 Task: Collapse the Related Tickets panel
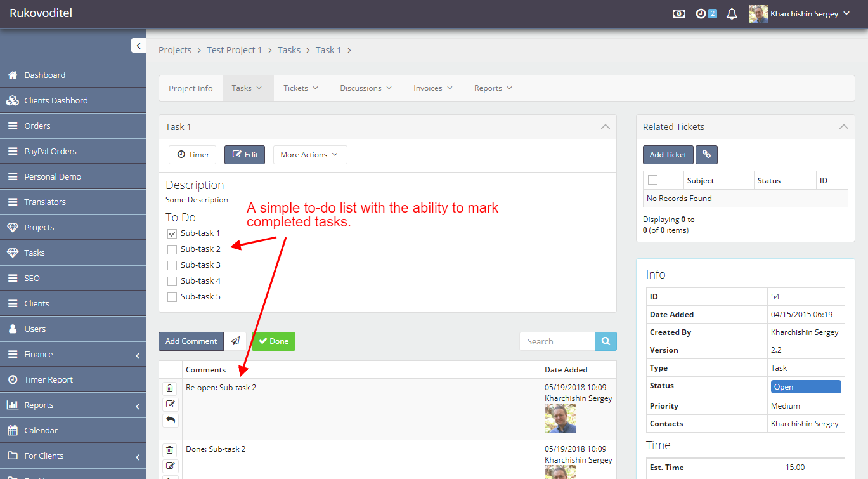843,127
